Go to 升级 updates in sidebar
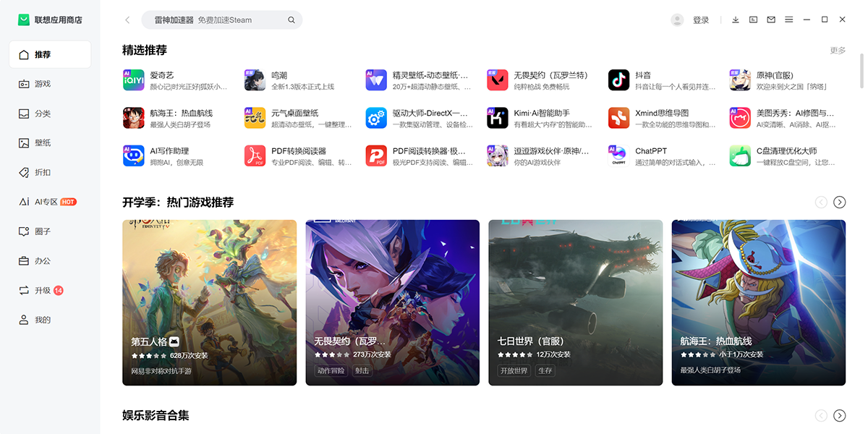The image size is (868, 434). point(43,290)
